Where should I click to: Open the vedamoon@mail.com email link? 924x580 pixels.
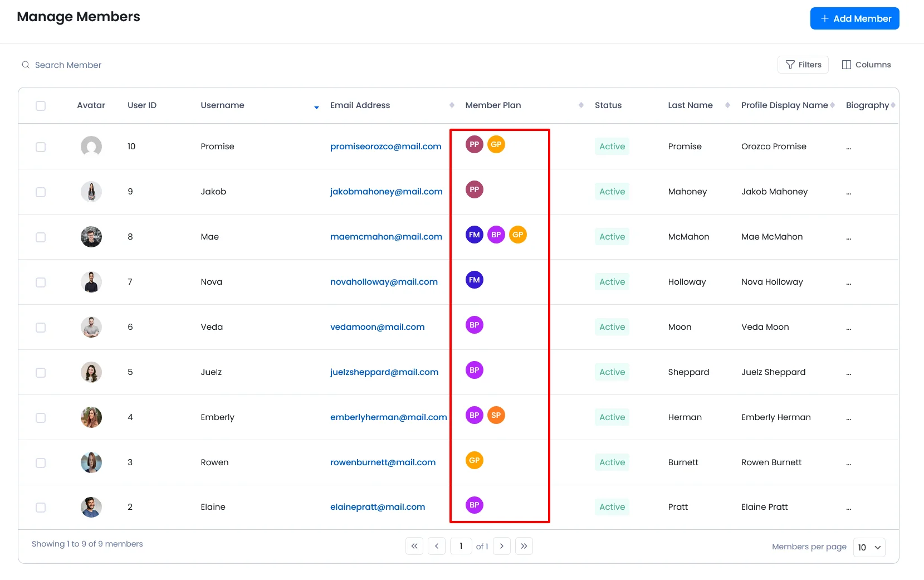coord(377,327)
